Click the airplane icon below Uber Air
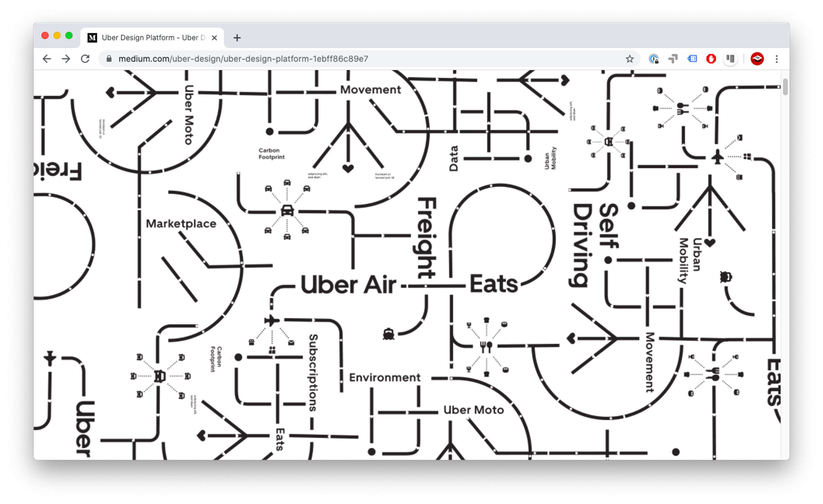Image resolution: width=823 pixels, height=504 pixels. pos(272,321)
